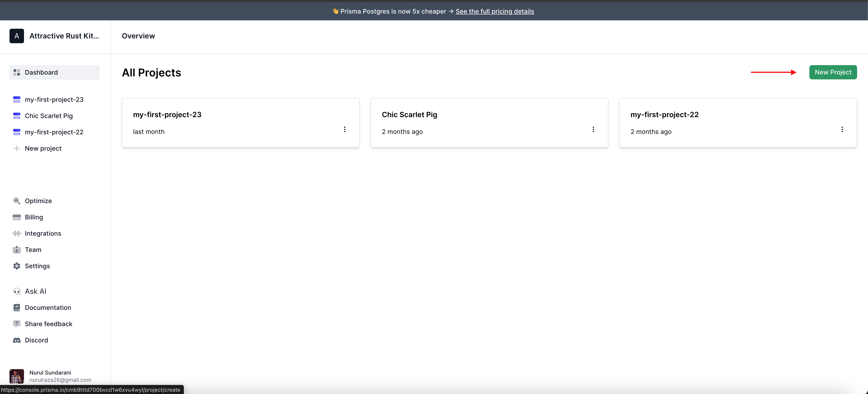Open Optimize from the sidebar
Image resolution: width=868 pixels, height=394 pixels.
point(55,201)
